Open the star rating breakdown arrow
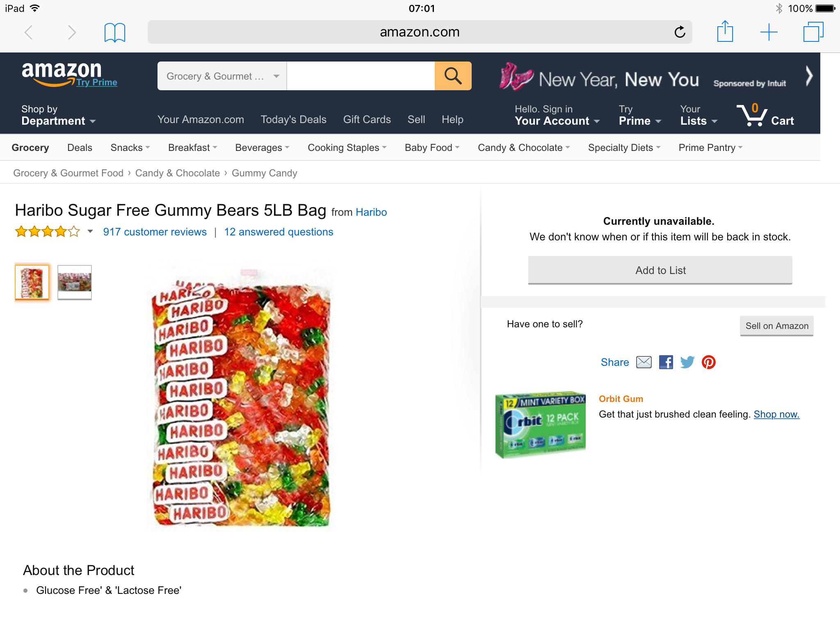 pyautogui.click(x=90, y=232)
